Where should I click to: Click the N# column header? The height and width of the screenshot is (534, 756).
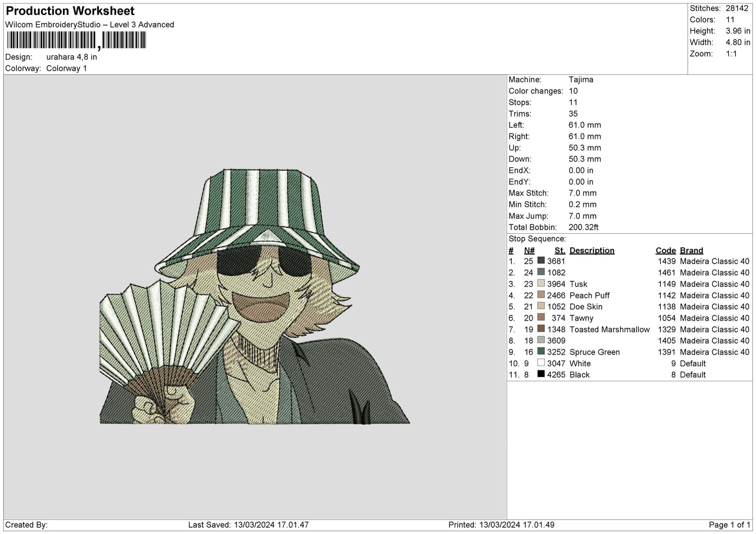[529, 251]
